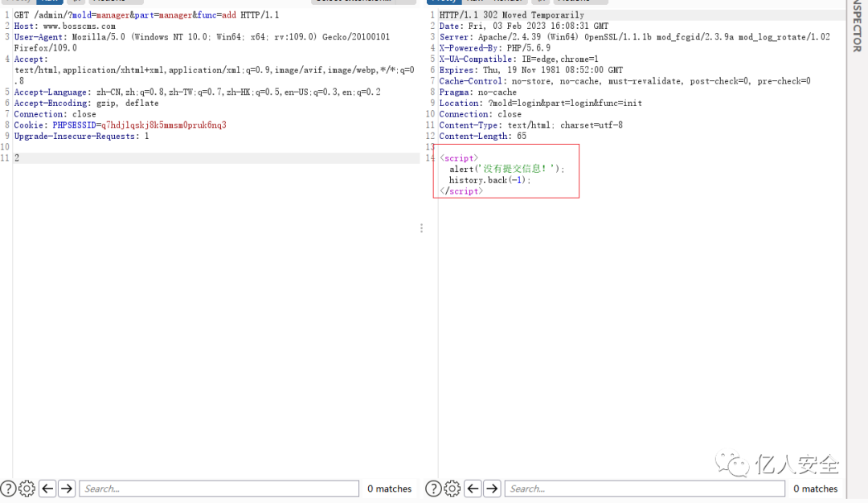The width and height of the screenshot is (868, 503).
Task: Open help icon in request pane
Action: [8, 489]
